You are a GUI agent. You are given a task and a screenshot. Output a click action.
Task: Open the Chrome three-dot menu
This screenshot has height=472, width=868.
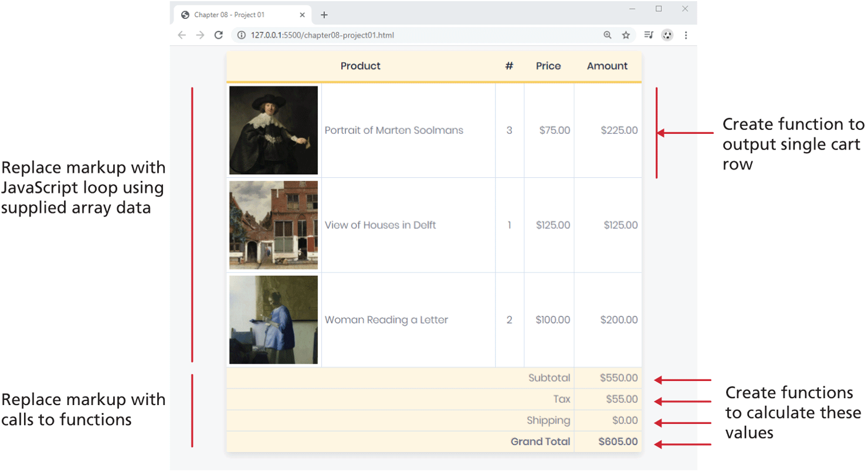coord(686,35)
